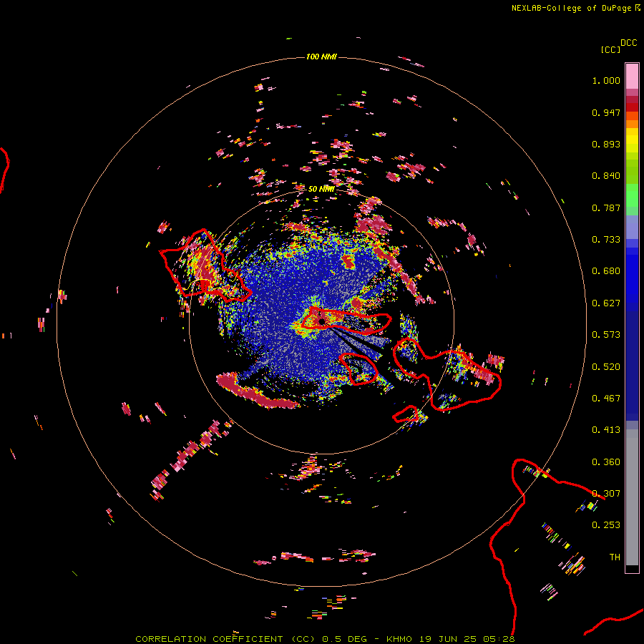Select the 0.467 value on the scale
Image resolution: width=644 pixels, height=644 pixels.
click(x=606, y=399)
